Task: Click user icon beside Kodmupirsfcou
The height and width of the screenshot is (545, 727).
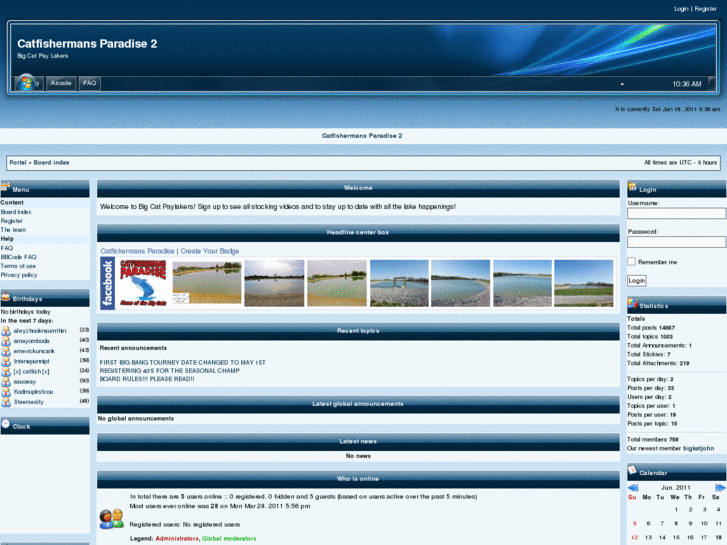Action: tap(6, 392)
